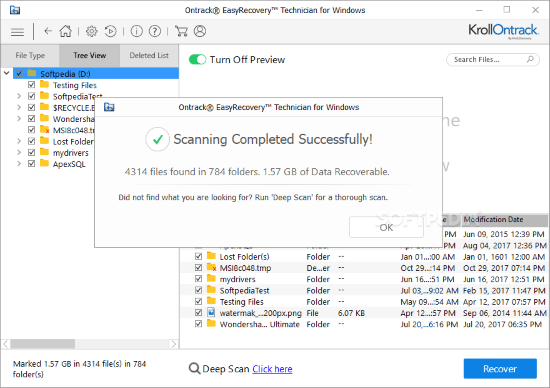Open settings gear icon

92,31
